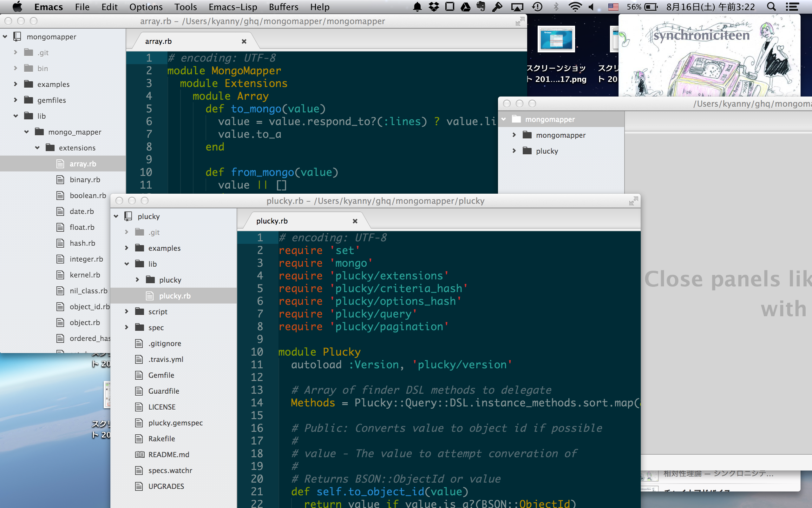Open the File menu
The height and width of the screenshot is (508, 812).
[82, 7]
